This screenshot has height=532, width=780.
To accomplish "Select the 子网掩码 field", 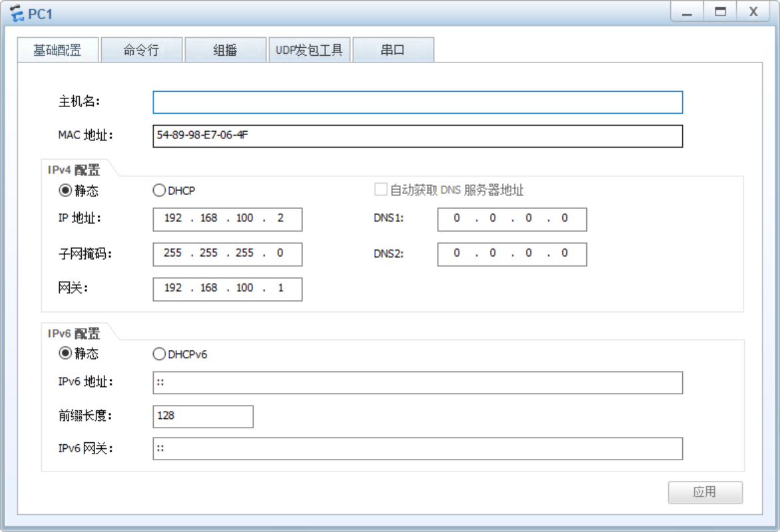I will [228, 254].
